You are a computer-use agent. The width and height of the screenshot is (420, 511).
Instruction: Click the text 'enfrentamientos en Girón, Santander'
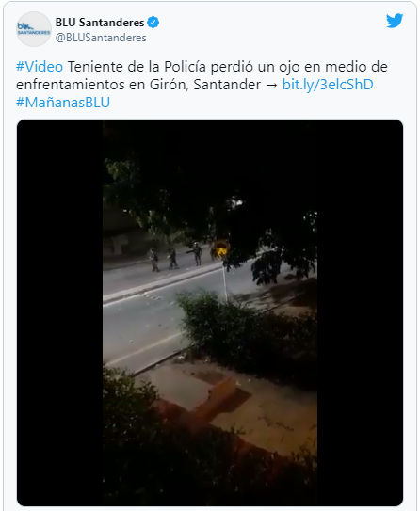click(138, 85)
